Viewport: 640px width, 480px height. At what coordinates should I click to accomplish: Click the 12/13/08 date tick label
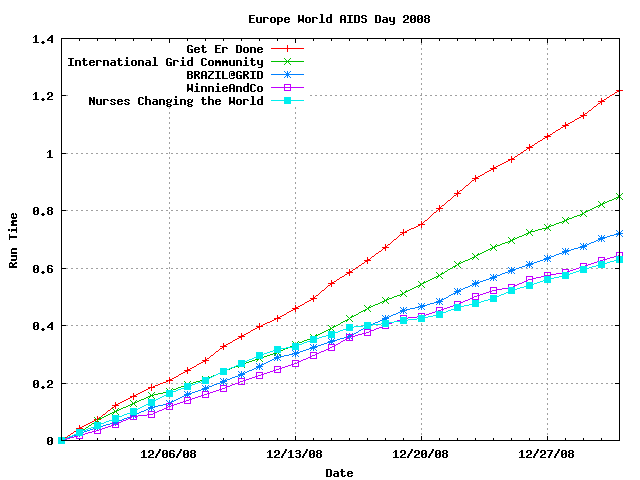click(x=295, y=453)
